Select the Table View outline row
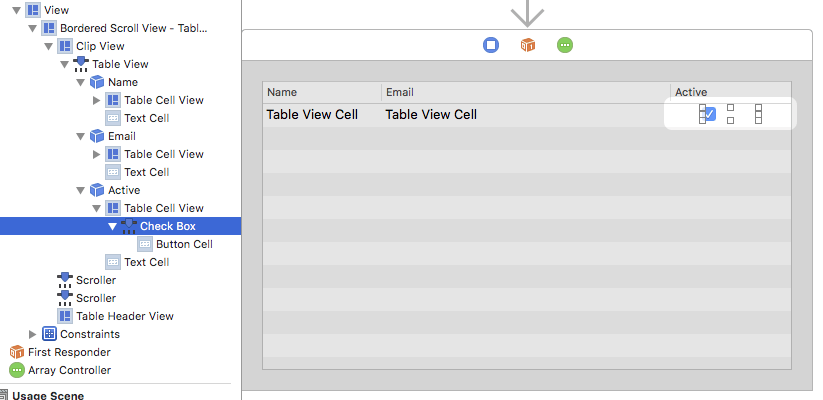This screenshot has width=823, height=400. tap(120, 64)
